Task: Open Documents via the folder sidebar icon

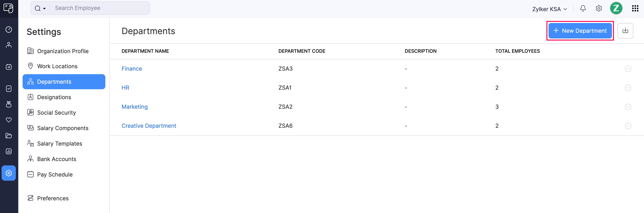Action: coord(9,136)
